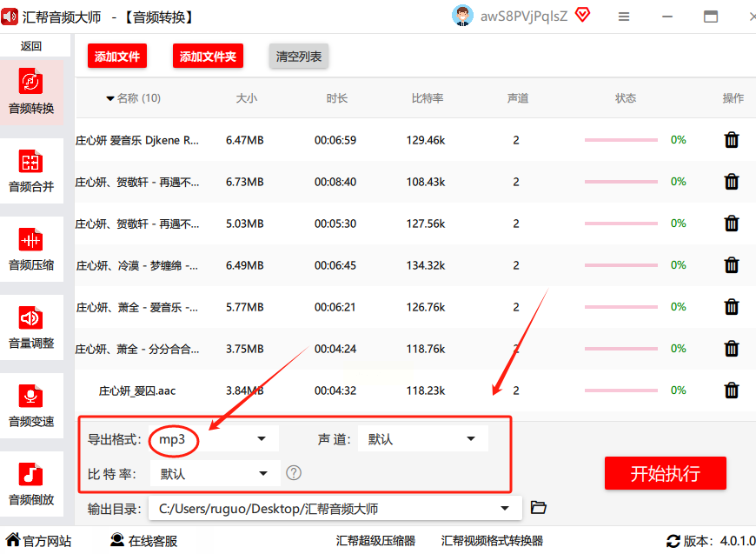Viewport: 756px width, 554px height.
Task: Click the output directory path field
Action: [335, 508]
